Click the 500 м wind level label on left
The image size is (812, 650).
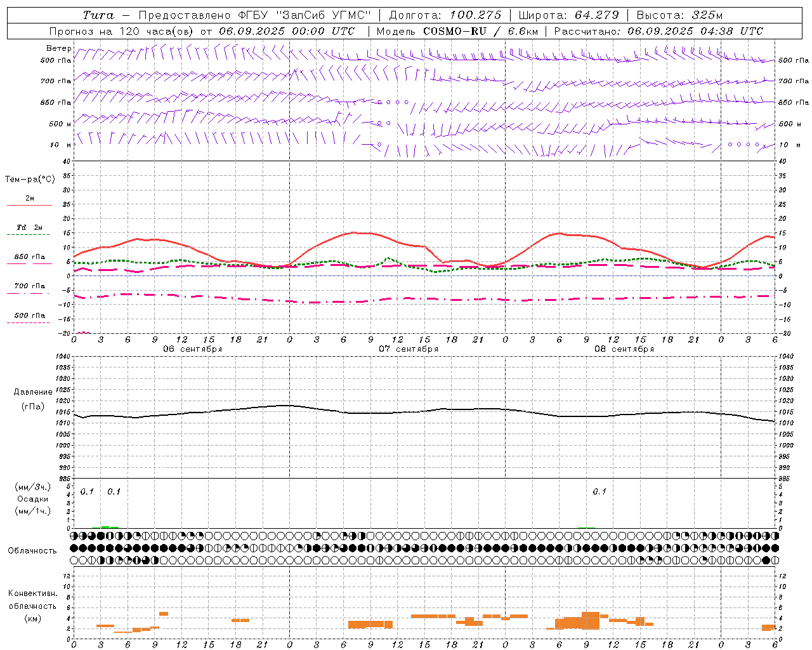[60, 124]
